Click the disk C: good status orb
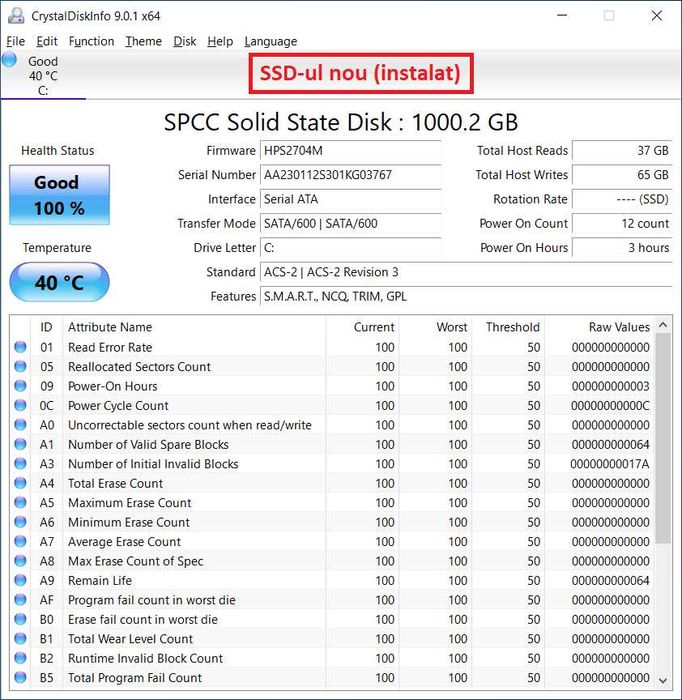 click(10, 60)
